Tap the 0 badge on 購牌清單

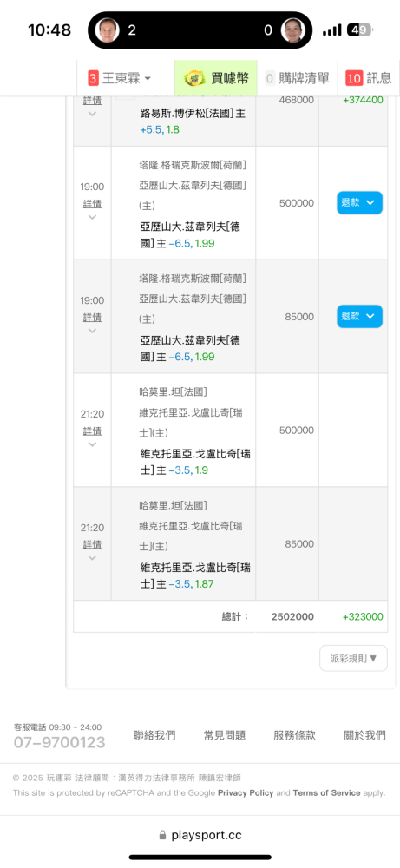270,78
